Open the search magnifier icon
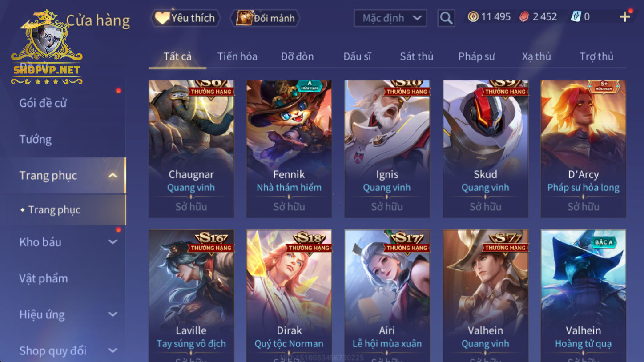The width and height of the screenshot is (644, 362). [446, 18]
